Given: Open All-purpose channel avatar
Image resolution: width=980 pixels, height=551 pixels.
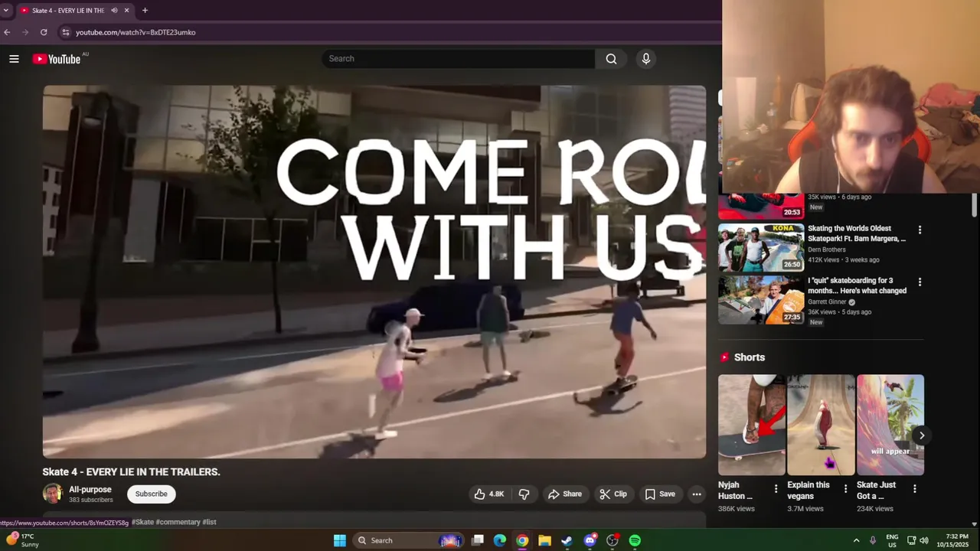Looking at the screenshot, I should [x=53, y=494].
